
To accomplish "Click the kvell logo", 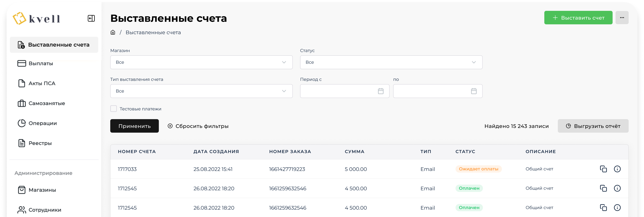I will 36,18.
